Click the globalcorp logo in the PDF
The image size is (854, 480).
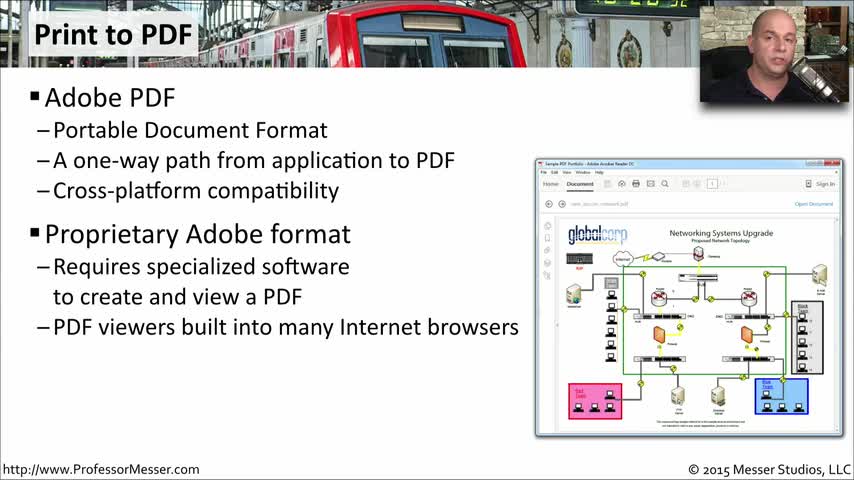(x=597, y=235)
